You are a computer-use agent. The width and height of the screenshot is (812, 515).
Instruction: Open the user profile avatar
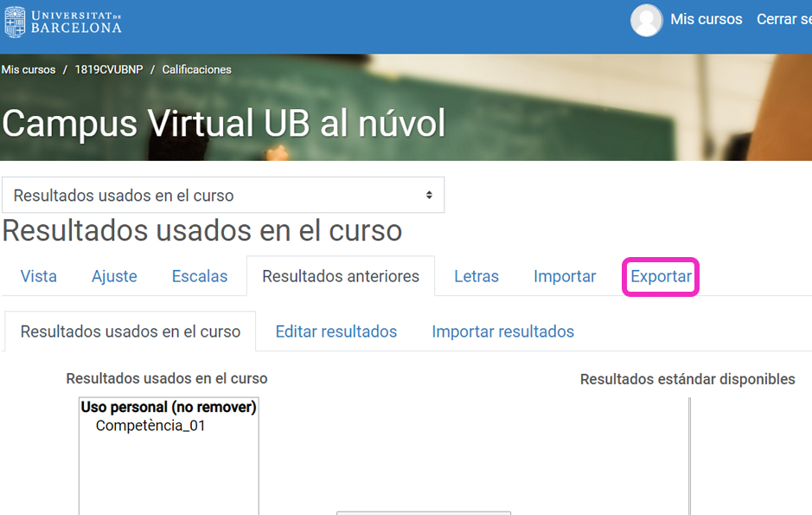pos(646,20)
